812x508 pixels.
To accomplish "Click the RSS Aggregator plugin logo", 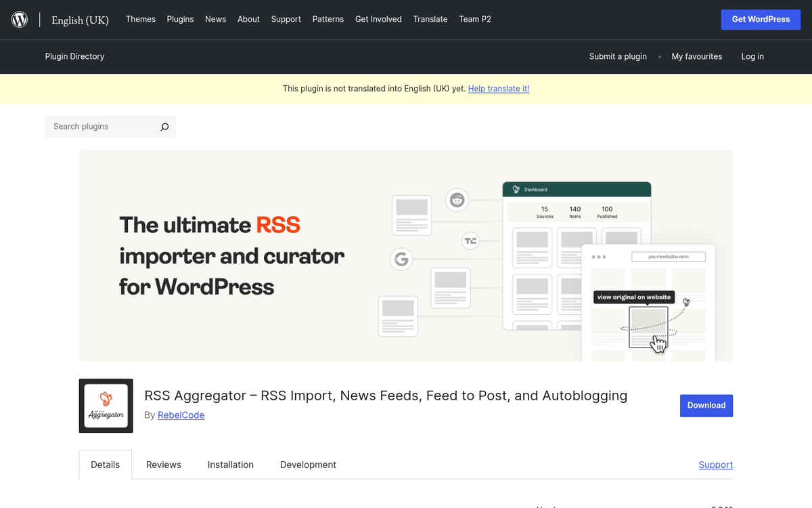I will (x=106, y=406).
